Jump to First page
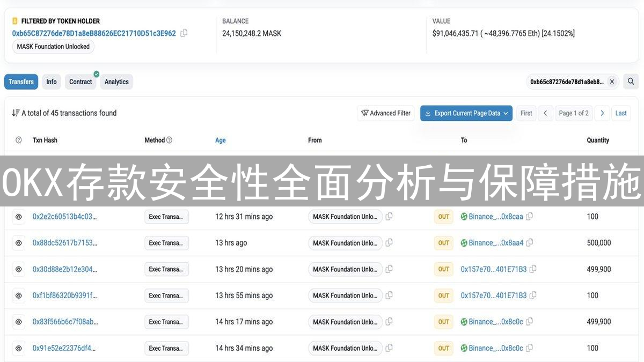Screen dimensions: 644x362 [x=526, y=113]
